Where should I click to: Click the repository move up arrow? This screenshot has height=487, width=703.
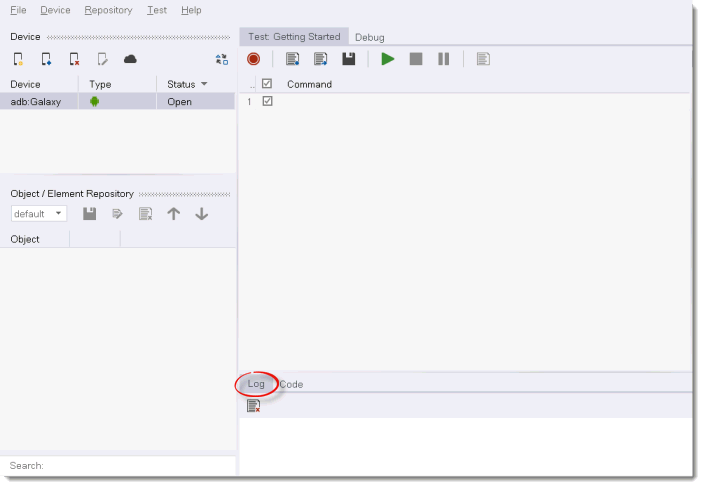pyautogui.click(x=174, y=214)
